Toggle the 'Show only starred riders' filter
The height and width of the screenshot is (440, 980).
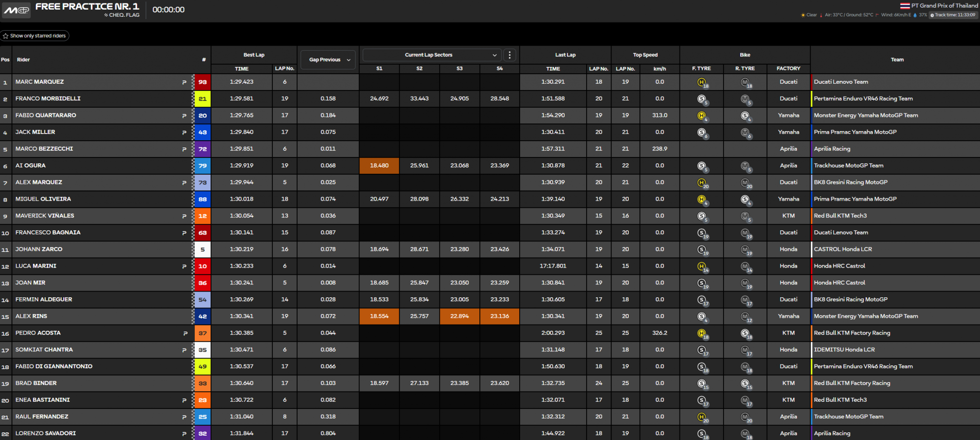[34, 35]
